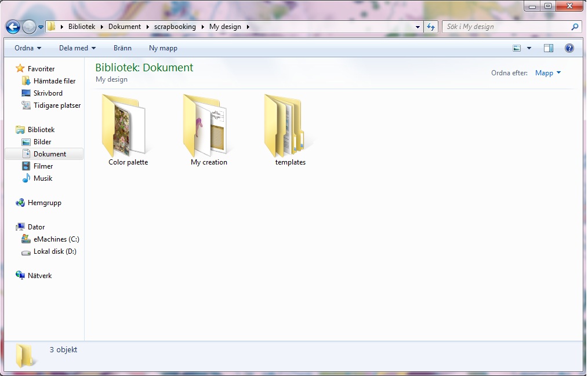Open the Ordna efter Mapp dropdown
588x376 pixels.
tap(548, 72)
